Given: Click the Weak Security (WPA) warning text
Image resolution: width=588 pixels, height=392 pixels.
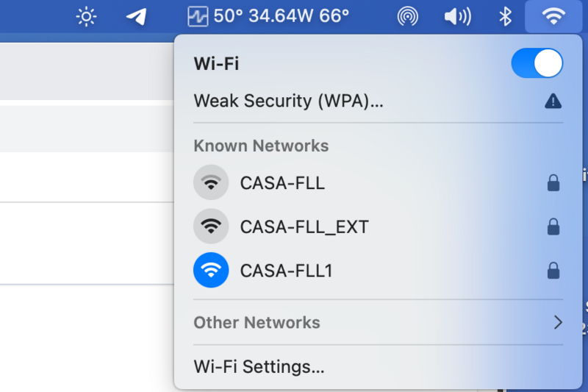Looking at the screenshot, I should coord(288,101).
